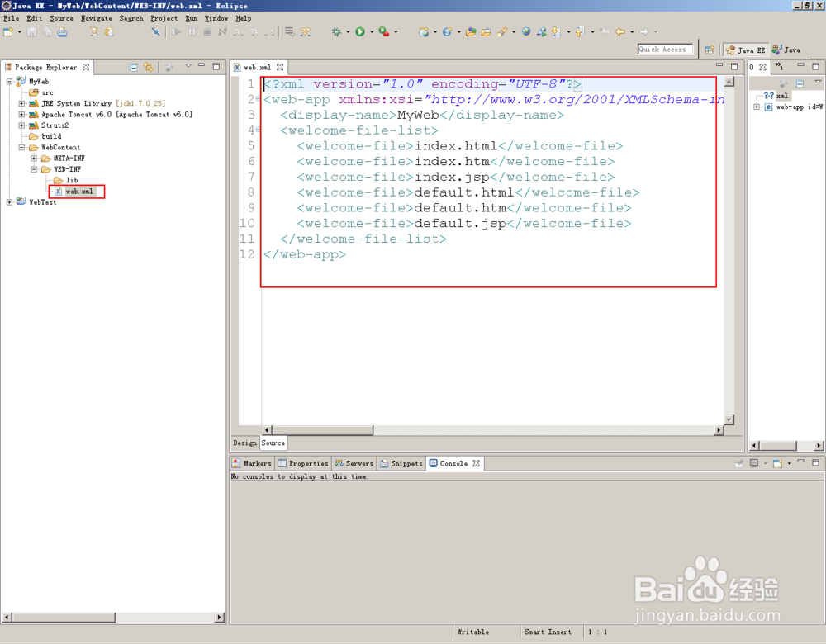This screenshot has width=826, height=644.
Task: Switch to the Java EE perspective
Action: click(745, 50)
